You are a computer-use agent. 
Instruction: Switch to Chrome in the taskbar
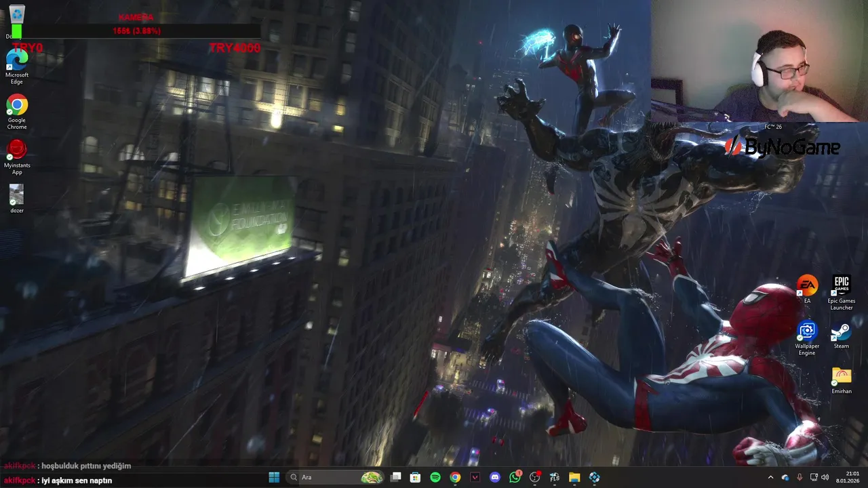point(455,477)
